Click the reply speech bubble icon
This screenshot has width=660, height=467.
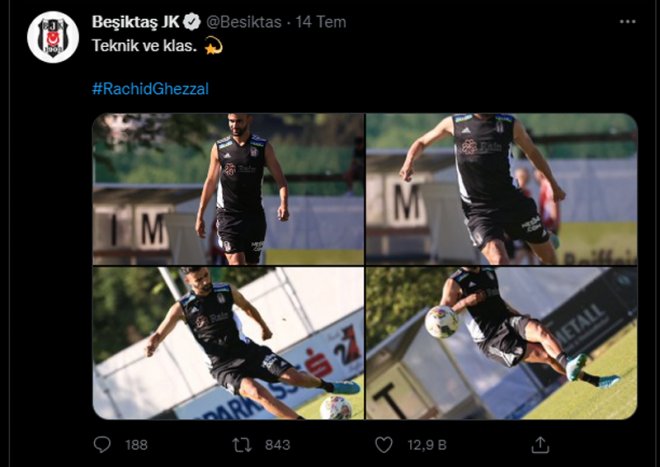102,444
